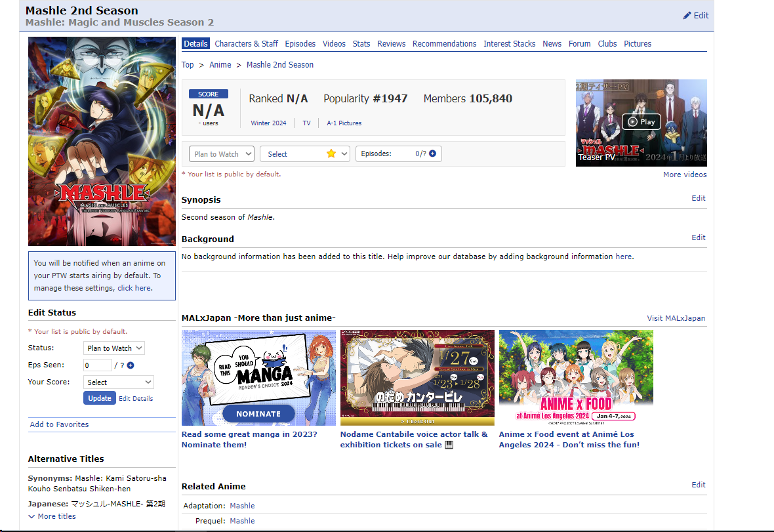Play the Mashle Teaser PV video
The height and width of the screenshot is (532, 774).
click(640, 122)
